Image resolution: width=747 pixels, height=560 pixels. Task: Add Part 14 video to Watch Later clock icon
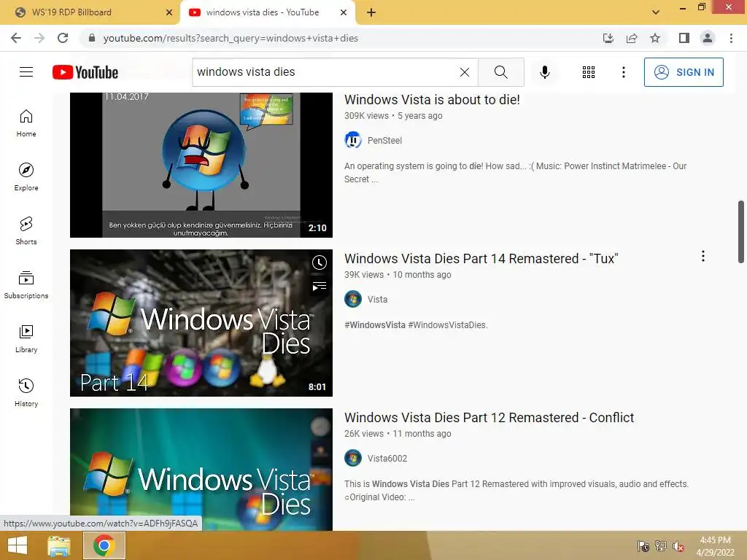click(320, 262)
